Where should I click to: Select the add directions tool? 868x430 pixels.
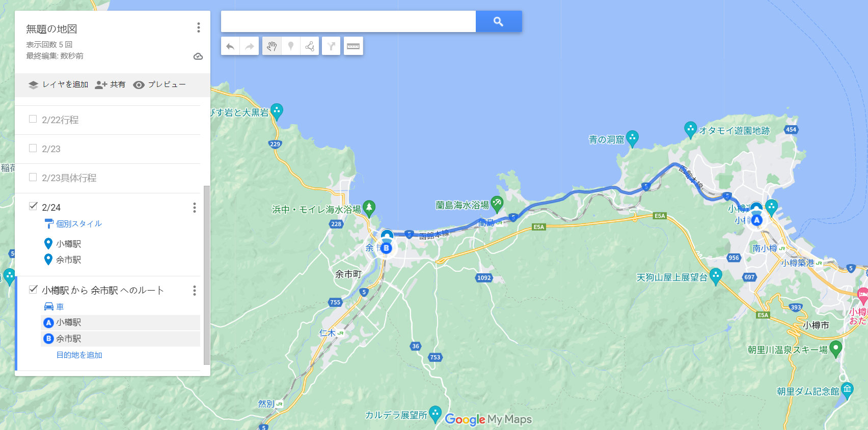[x=331, y=46]
